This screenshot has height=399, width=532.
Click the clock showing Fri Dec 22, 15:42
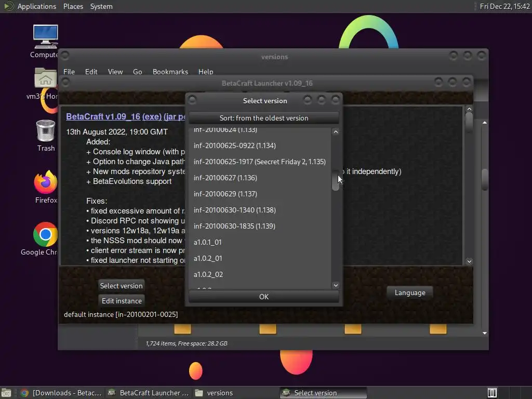(504, 6)
